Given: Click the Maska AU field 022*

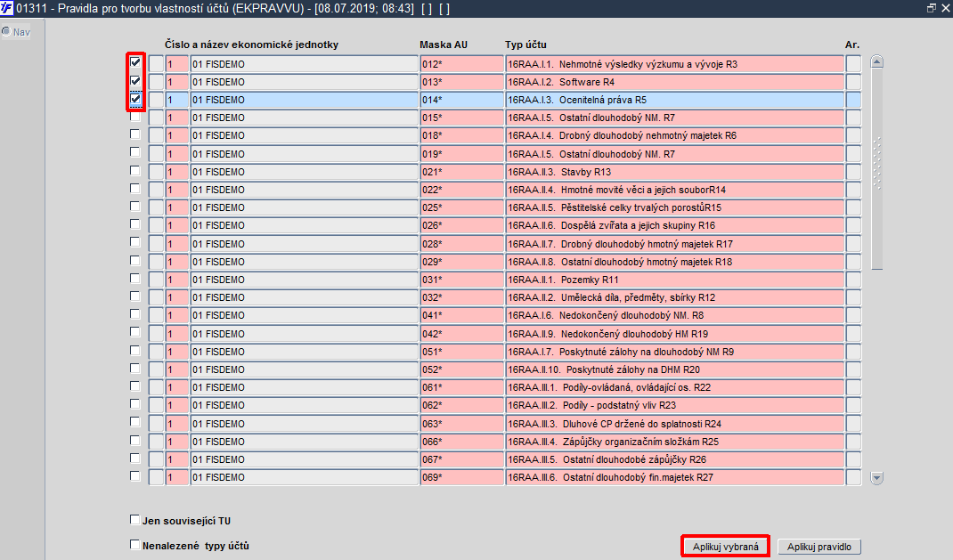Looking at the screenshot, I should point(461,191).
